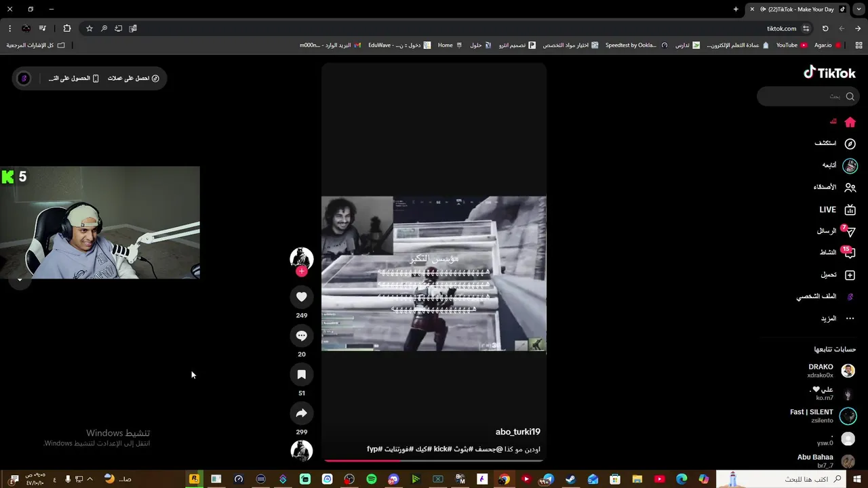Viewport: 868px width, 488px height.
Task: Open the media control icon in toolbar
Action: point(42,28)
